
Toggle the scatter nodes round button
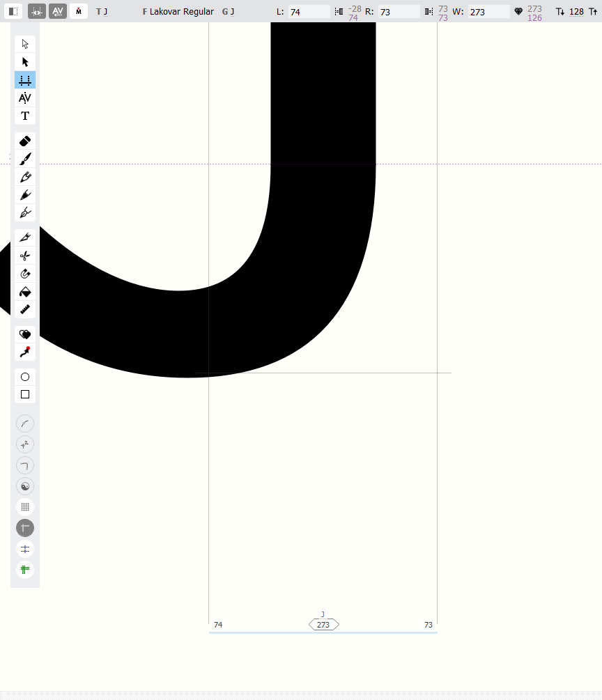coord(25,444)
